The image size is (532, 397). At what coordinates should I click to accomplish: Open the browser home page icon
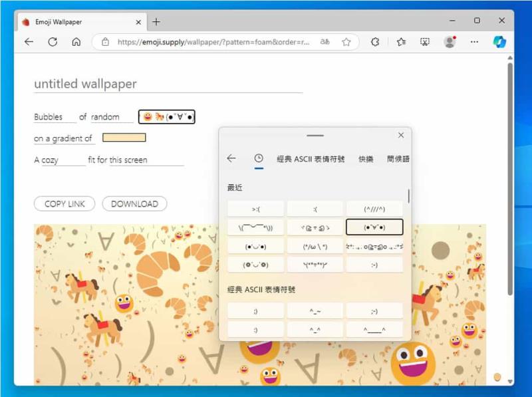pos(76,42)
